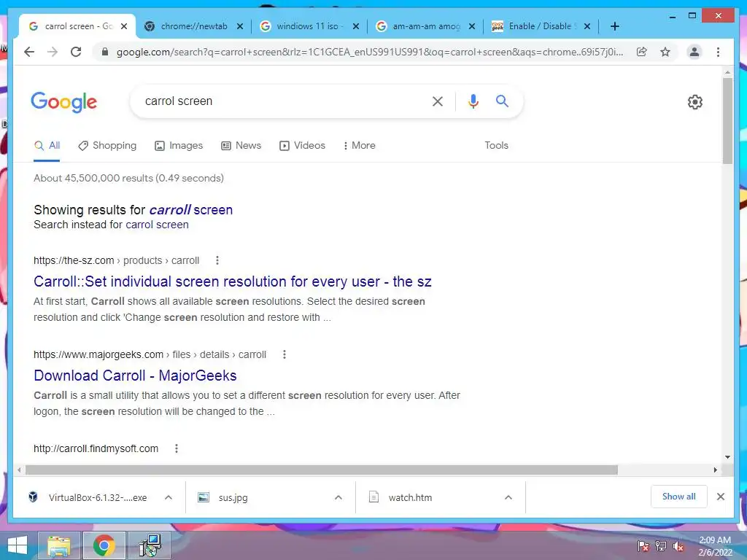Open File Explorer from the taskbar
The width and height of the screenshot is (747, 560).
(59, 545)
